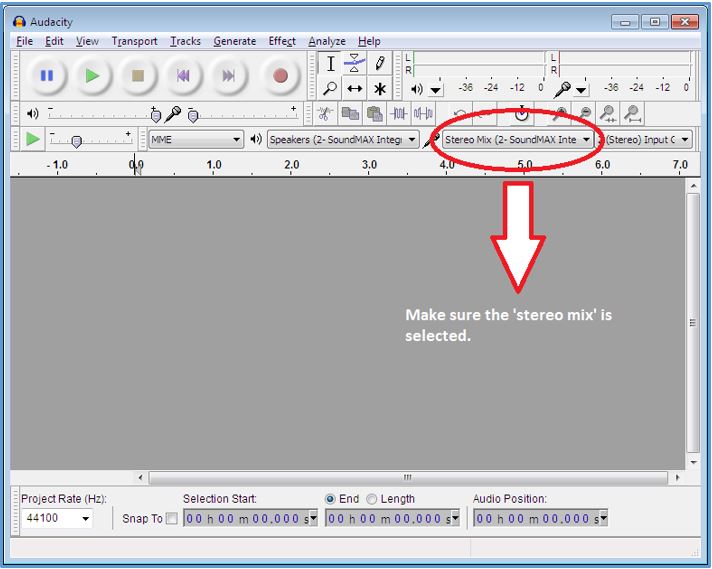Open the File menu
This screenshot has height=569, width=712.
tap(25, 41)
